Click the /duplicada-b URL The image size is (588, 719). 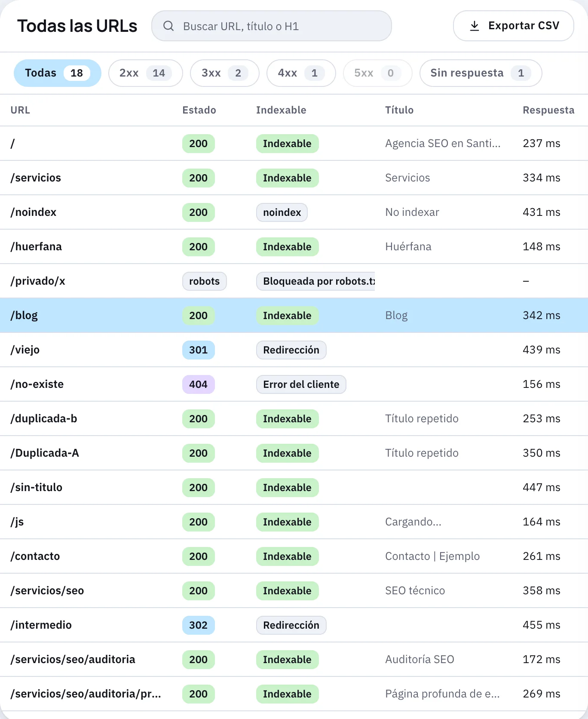[x=44, y=418]
